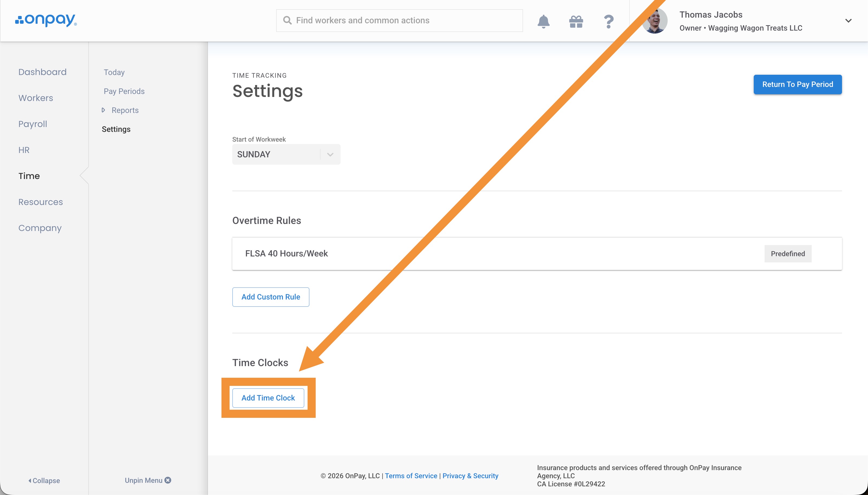Screen dimensions: 868x495
Task: Click Add Time Clock button
Action: [268, 398]
